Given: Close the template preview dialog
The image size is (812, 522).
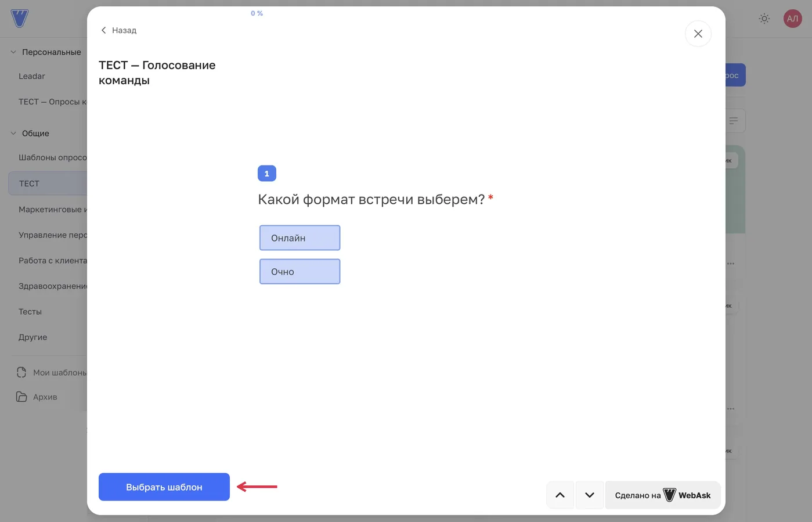Looking at the screenshot, I should [698, 34].
